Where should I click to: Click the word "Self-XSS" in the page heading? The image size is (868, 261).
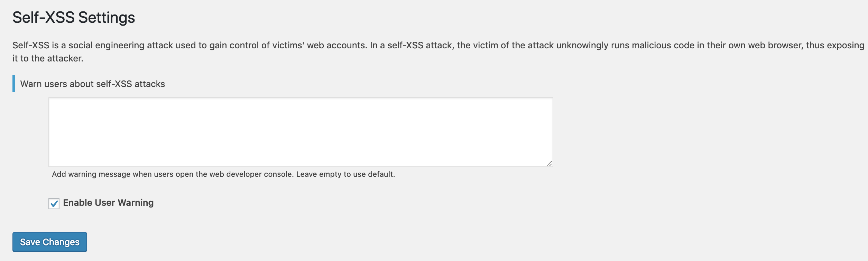pyautogui.click(x=44, y=18)
